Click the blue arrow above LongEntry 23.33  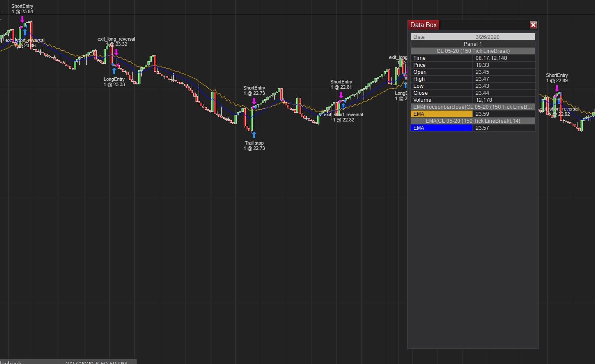pos(114,71)
